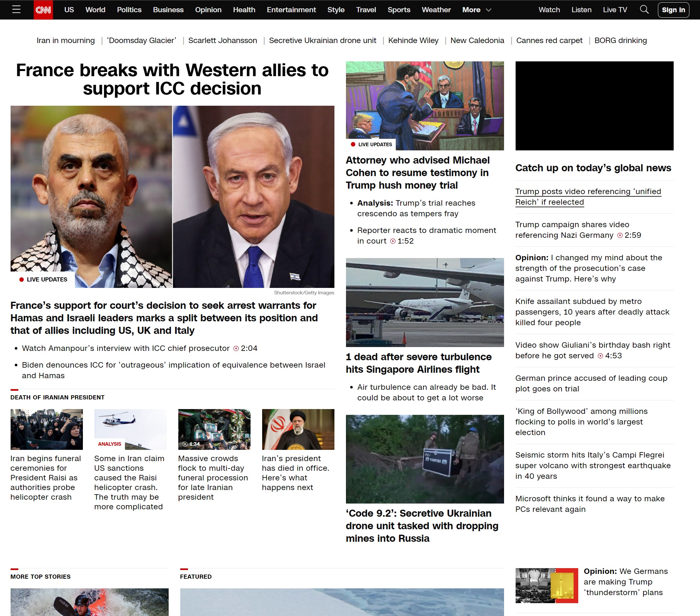Click the Sinwar and Netanyahu lead photo

point(172,196)
